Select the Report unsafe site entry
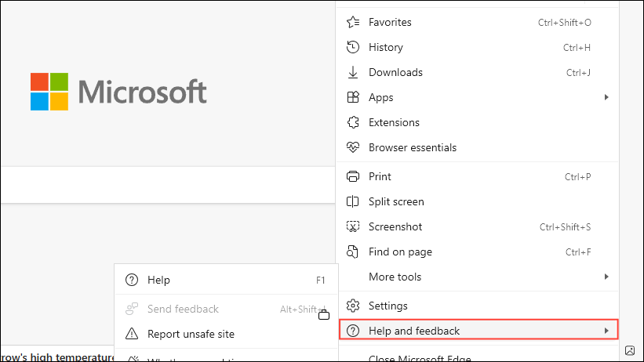Image resolution: width=644 pixels, height=362 pixels. point(191,335)
